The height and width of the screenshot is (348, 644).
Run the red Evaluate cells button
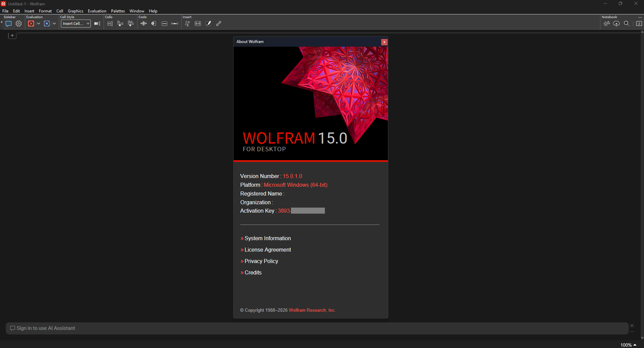(31, 24)
